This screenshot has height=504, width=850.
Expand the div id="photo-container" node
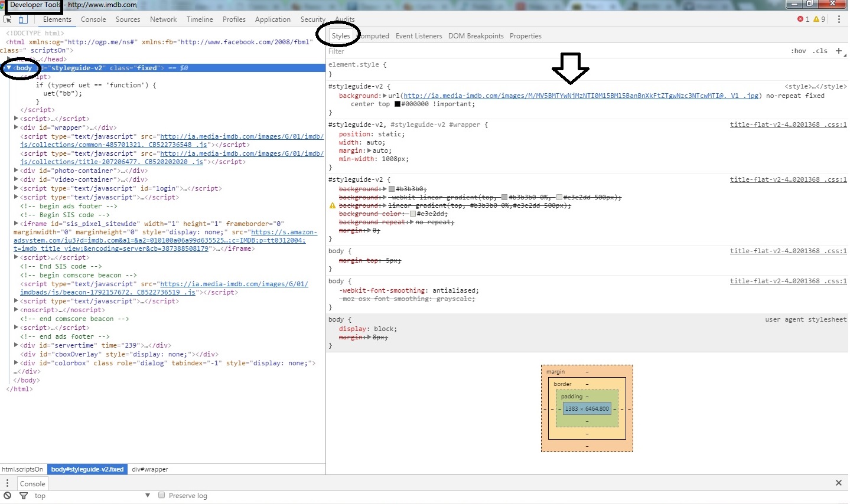(x=16, y=171)
